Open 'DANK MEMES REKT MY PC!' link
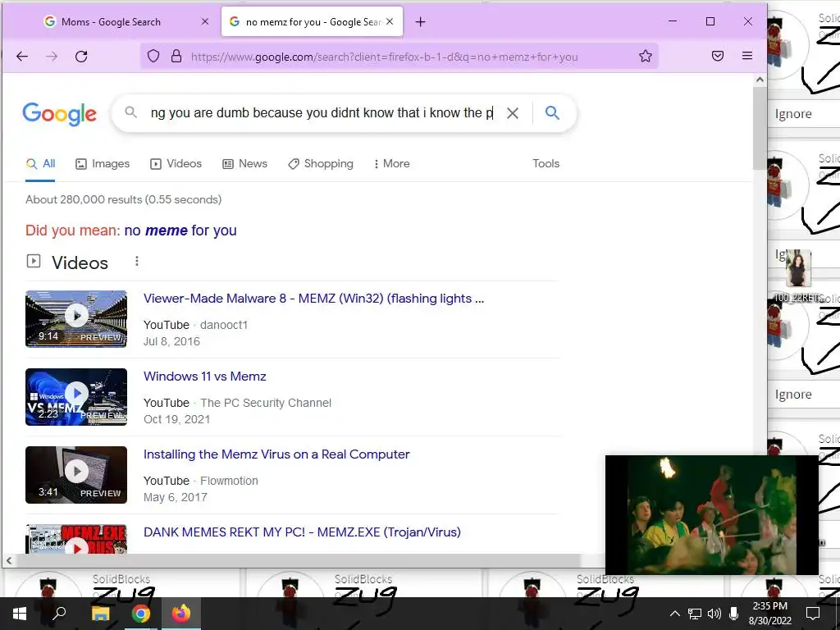This screenshot has width=840, height=630. click(302, 532)
